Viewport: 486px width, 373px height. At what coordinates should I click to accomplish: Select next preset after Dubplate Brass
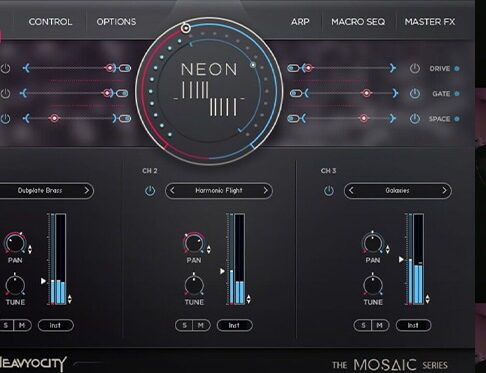click(x=86, y=191)
